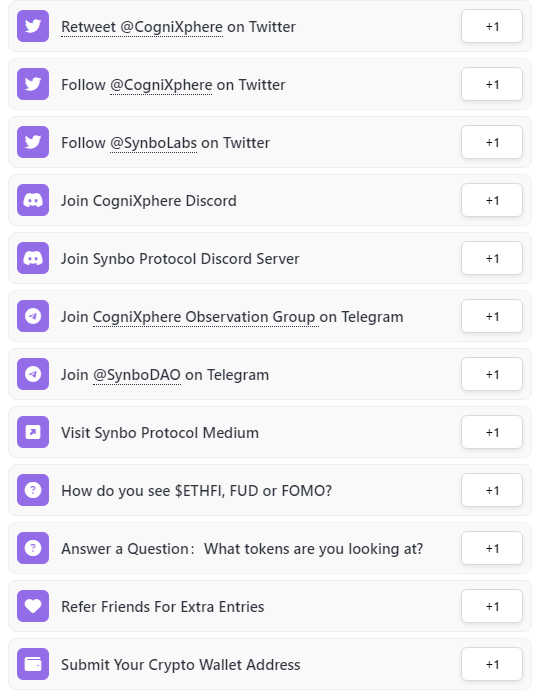Viewport: 540px width, 696px height.
Task: Expand the Refer Friends For Extra Entries row
Action: coord(270,606)
